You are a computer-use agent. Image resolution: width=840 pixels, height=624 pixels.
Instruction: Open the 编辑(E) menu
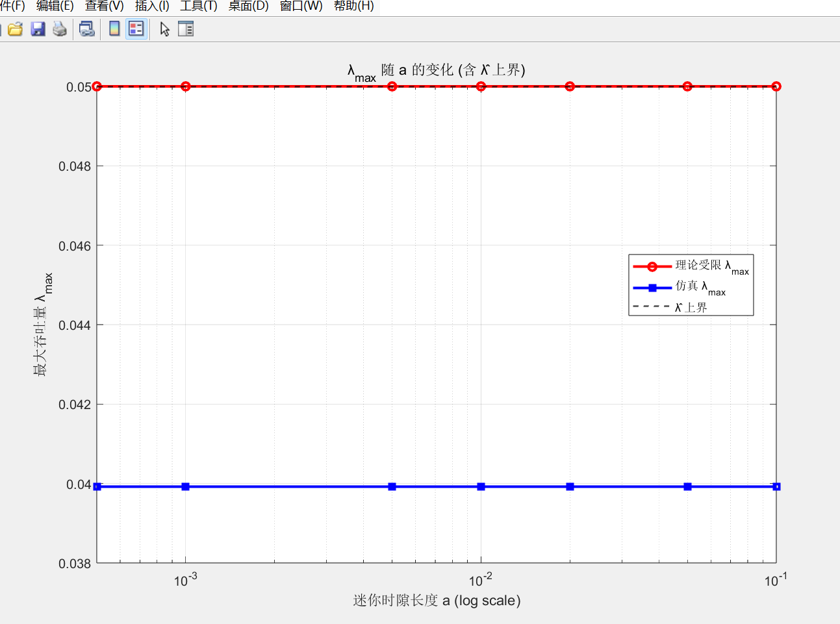pyautogui.click(x=55, y=6)
